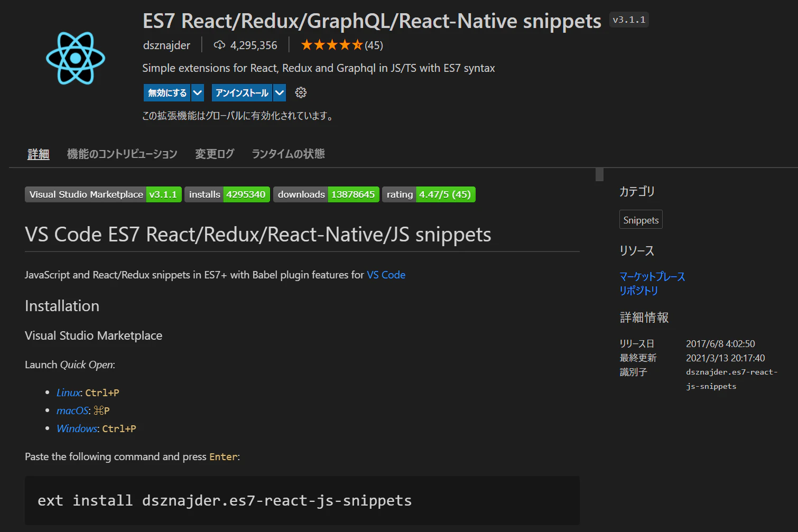Click the dsznajder publisher name
This screenshot has width=798, height=532.
click(166, 45)
